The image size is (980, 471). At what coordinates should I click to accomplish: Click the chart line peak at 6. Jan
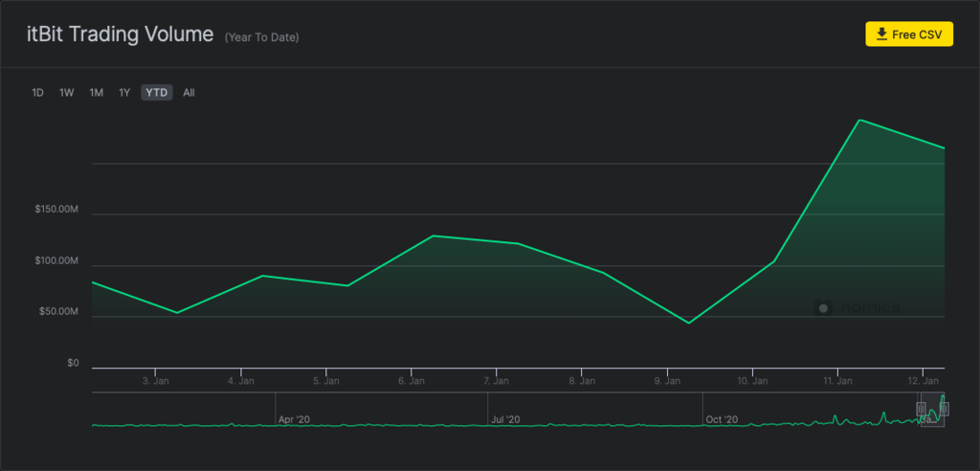pos(434,235)
